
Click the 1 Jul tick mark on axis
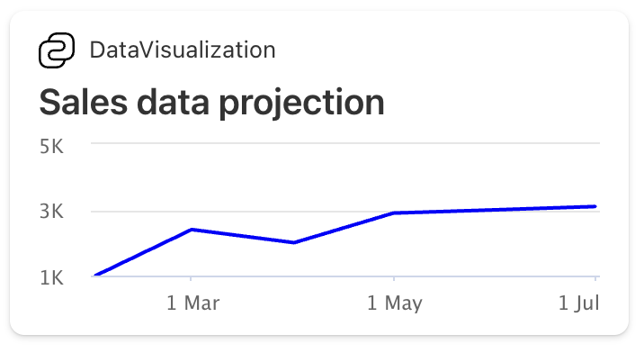pos(595,278)
